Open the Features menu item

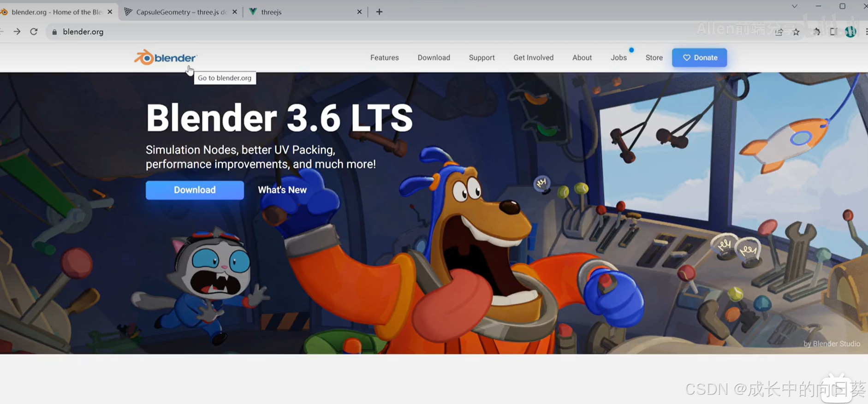(384, 58)
